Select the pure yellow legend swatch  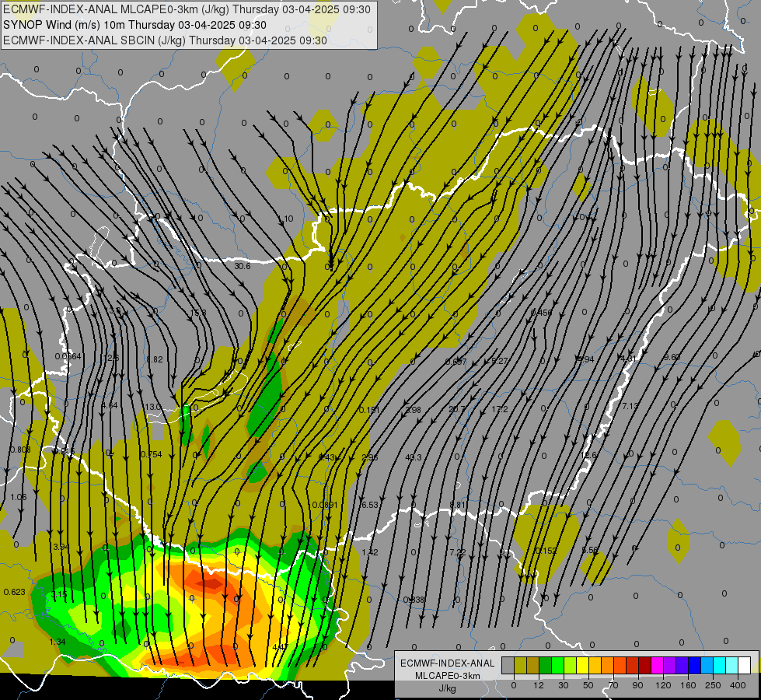(582, 665)
